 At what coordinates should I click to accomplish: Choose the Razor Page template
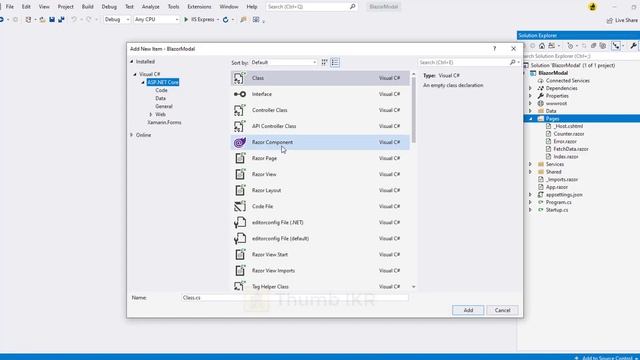(x=320, y=158)
